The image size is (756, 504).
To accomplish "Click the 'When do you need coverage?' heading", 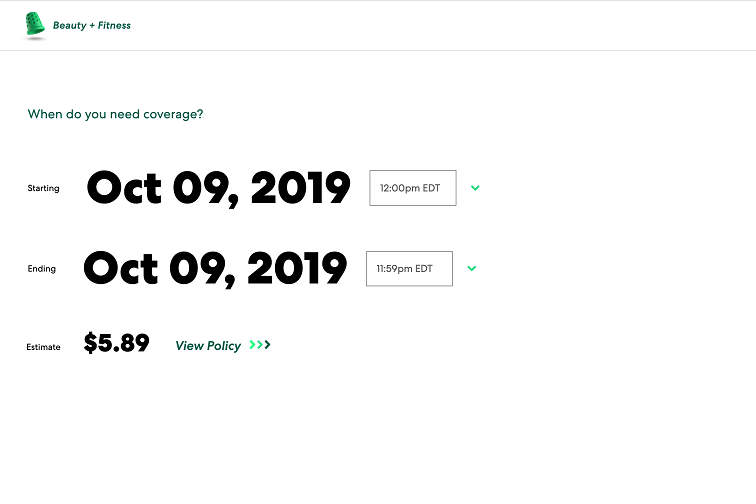I will click(x=115, y=114).
